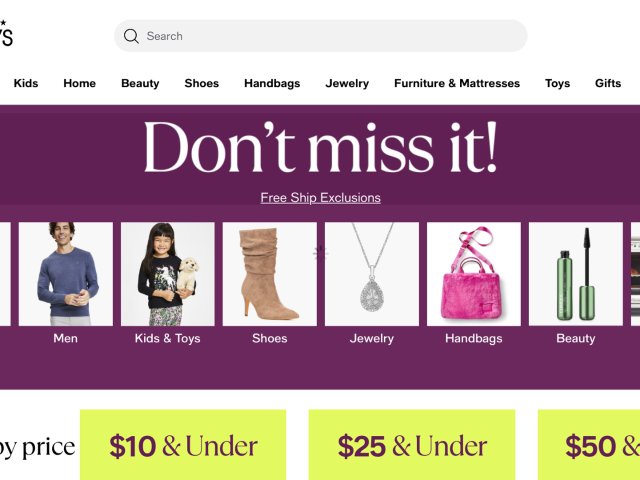Click the Free Ship Exclusions link

pos(320,198)
